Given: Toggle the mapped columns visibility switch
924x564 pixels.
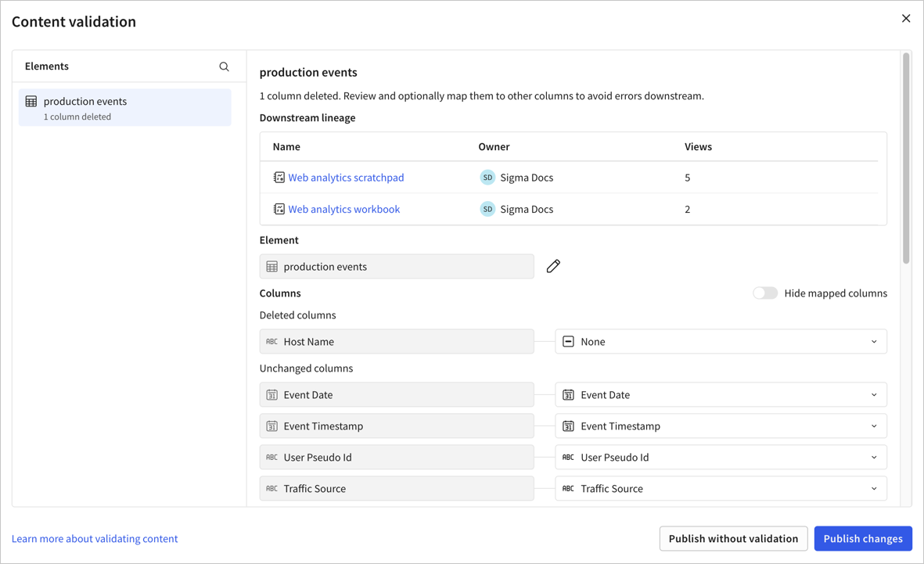Looking at the screenshot, I should click(764, 293).
